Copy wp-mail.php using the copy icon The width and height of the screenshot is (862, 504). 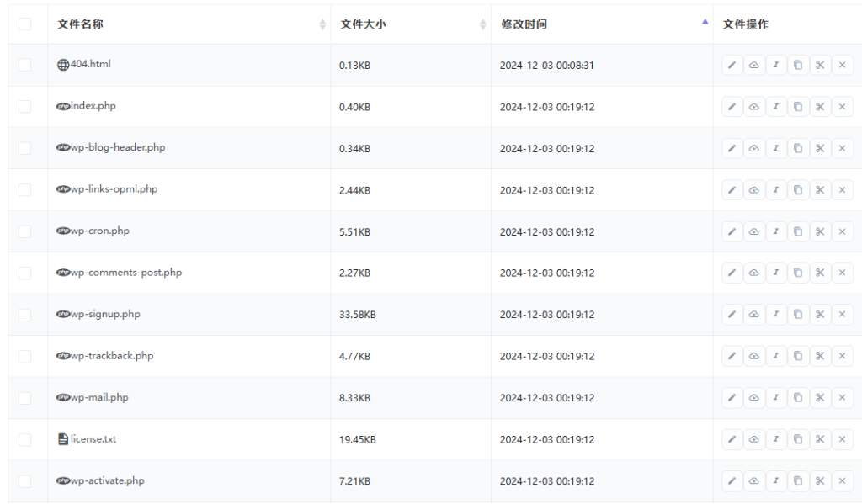(798, 398)
